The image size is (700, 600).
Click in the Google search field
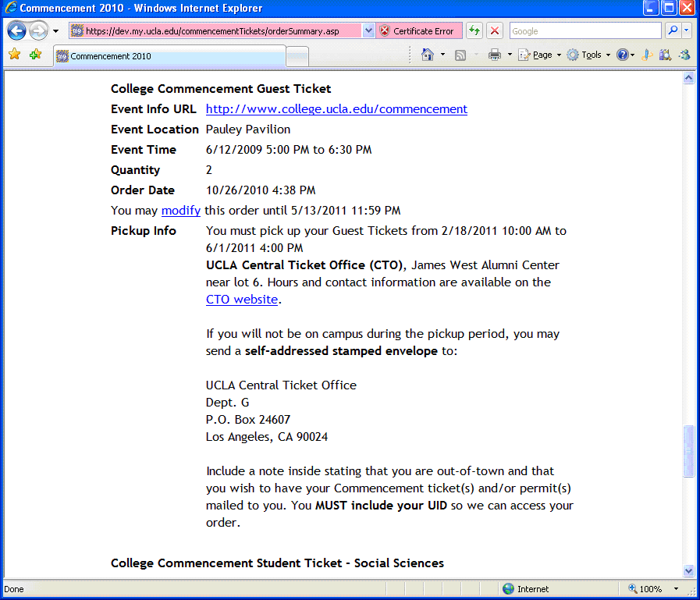pos(585,31)
